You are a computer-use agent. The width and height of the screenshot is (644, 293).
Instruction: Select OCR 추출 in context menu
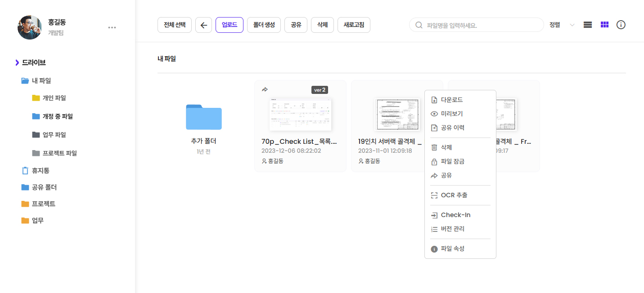coord(454,195)
